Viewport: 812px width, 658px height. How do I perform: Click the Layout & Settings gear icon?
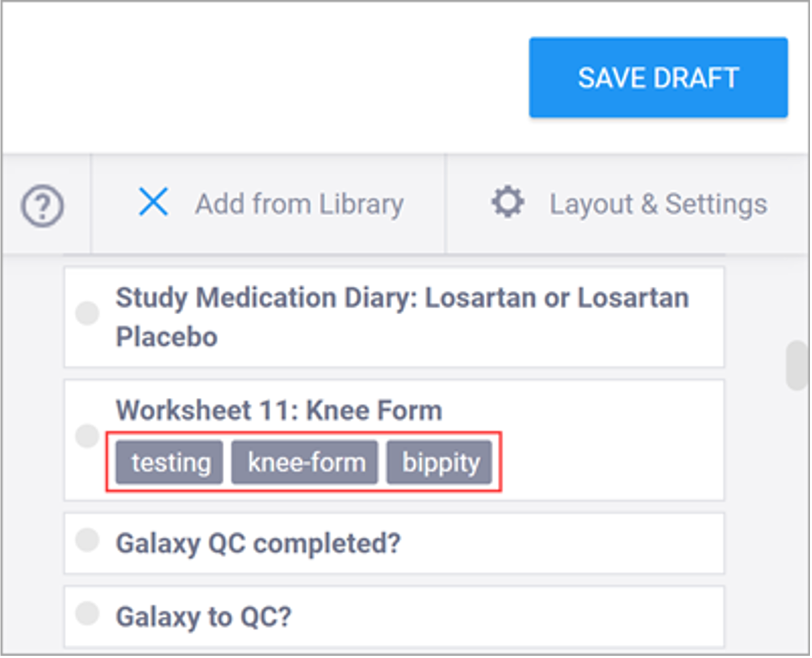click(x=508, y=202)
